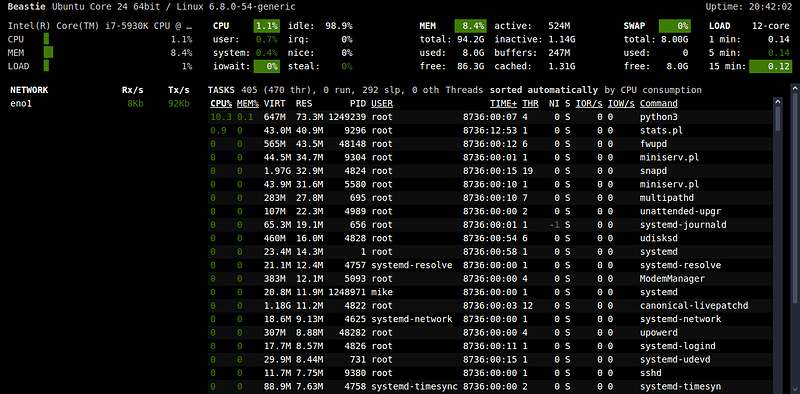Click the USER column header
The width and height of the screenshot is (800, 394).
(382, 104)
